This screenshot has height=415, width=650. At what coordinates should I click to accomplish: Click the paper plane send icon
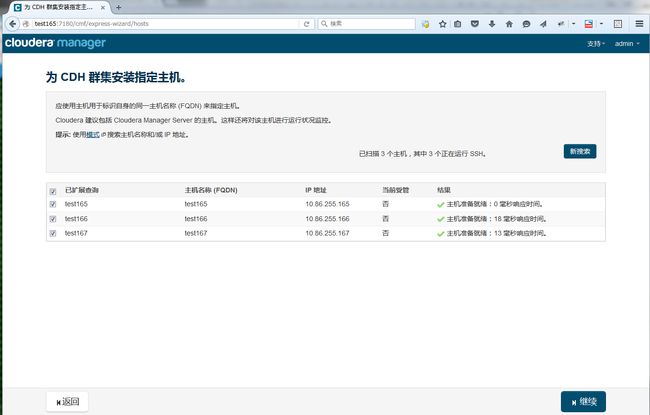[x=543, y=24]
